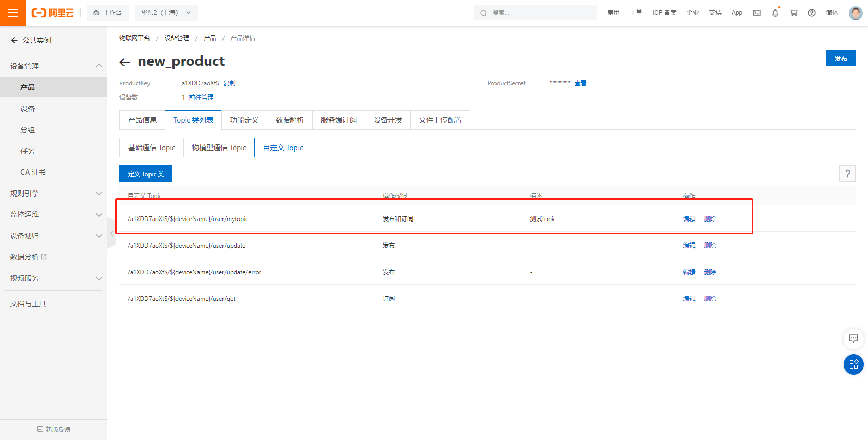Image resolution: width=868 pixels, height=440 pixels.
Task: Open the blue quick apps floating button
Action: tap(854, 364)
